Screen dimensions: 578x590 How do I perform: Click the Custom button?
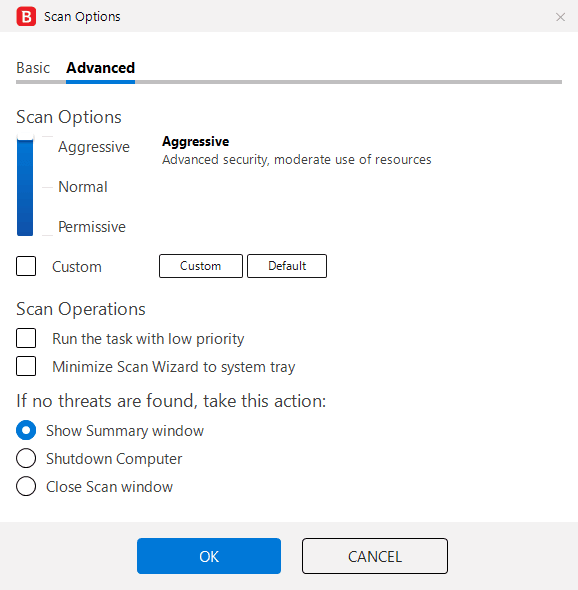click(x=201, y=266)
